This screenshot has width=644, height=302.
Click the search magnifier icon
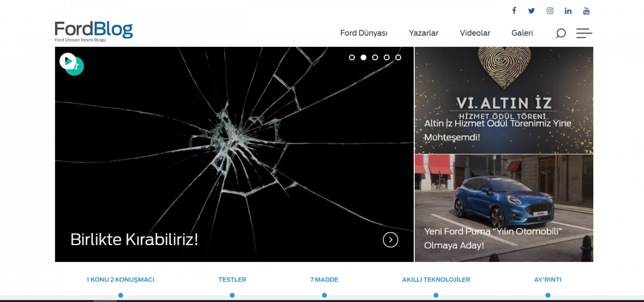click(x=561, y=33)
